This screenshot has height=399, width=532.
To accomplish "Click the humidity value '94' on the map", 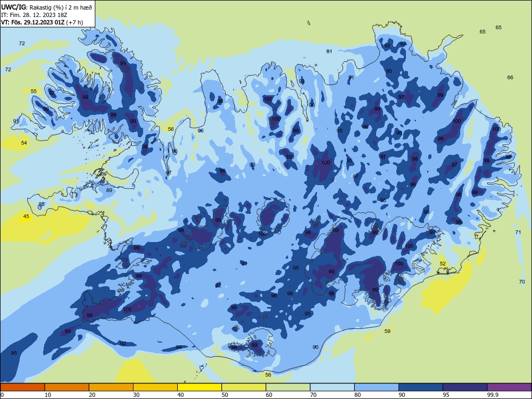I will click(179, 347).
